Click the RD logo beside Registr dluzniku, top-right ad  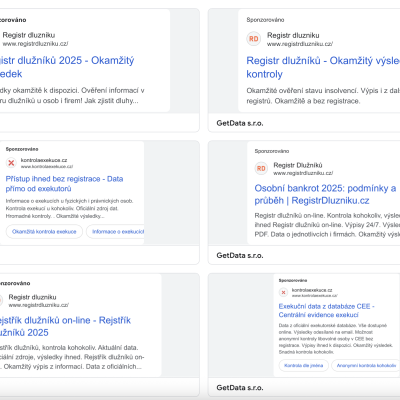(x=254, y=39)
